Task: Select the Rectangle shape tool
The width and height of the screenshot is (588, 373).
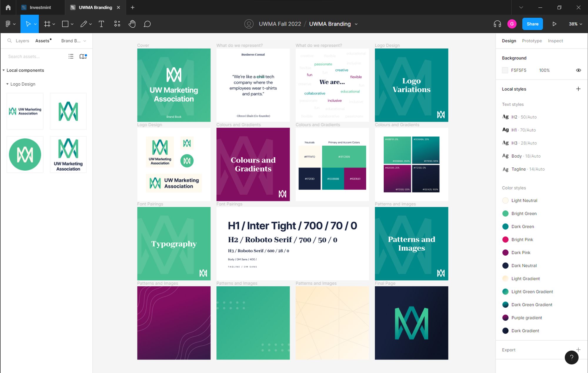Action: (x=65, y=24)
